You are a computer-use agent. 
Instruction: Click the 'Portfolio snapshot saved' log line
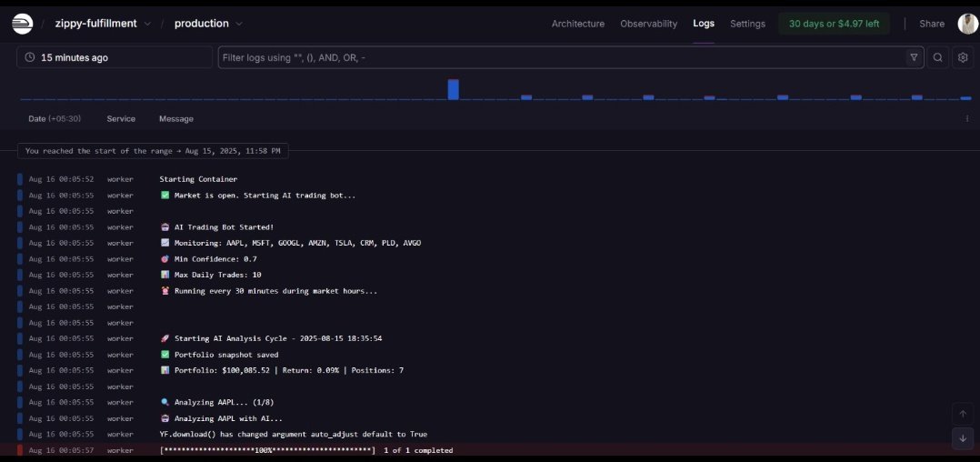click(490, 355)
